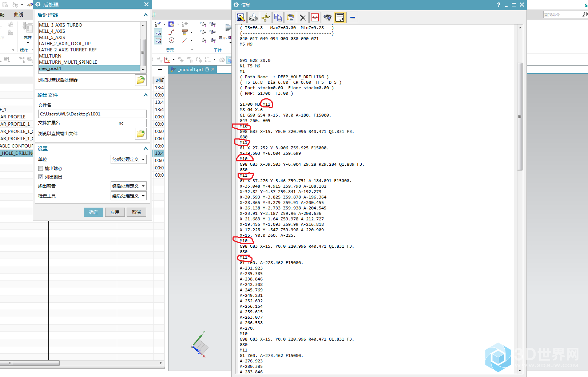588x377 pixels.
Task: Select LATHE_2_AXIS_TURRET_REF postprocessor
Action: tap(89, 50)
